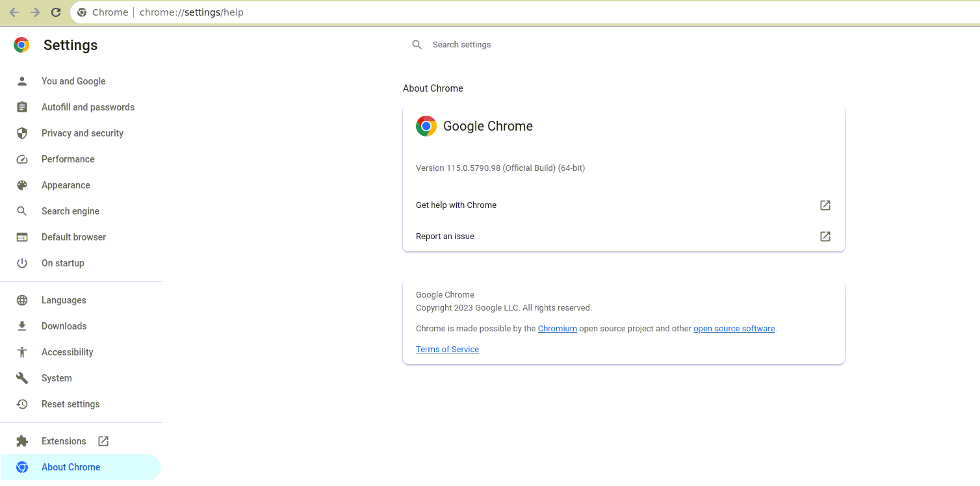Click the download arrow icon for Downloads
This screenshot has height=486, width=980.
pyautogui.click(x=22, y=326)
